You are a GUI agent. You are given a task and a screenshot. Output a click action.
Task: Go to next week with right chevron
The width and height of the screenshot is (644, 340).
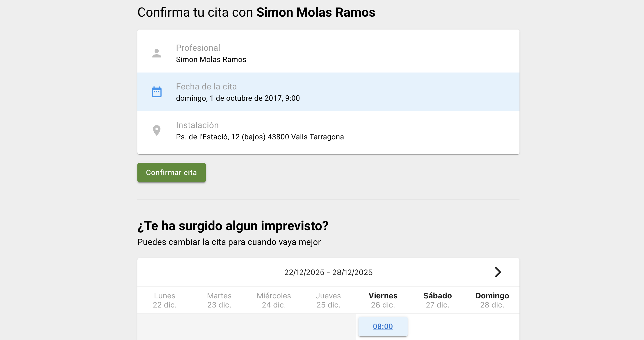(x=498, y=272)
